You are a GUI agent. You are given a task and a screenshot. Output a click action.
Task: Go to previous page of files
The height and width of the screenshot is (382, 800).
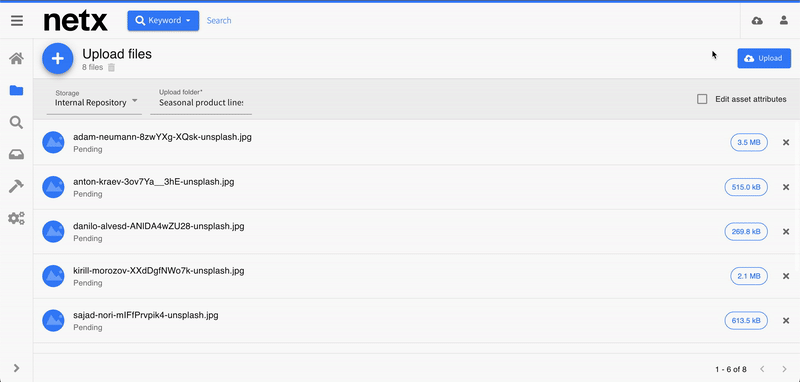coord(762,369)
